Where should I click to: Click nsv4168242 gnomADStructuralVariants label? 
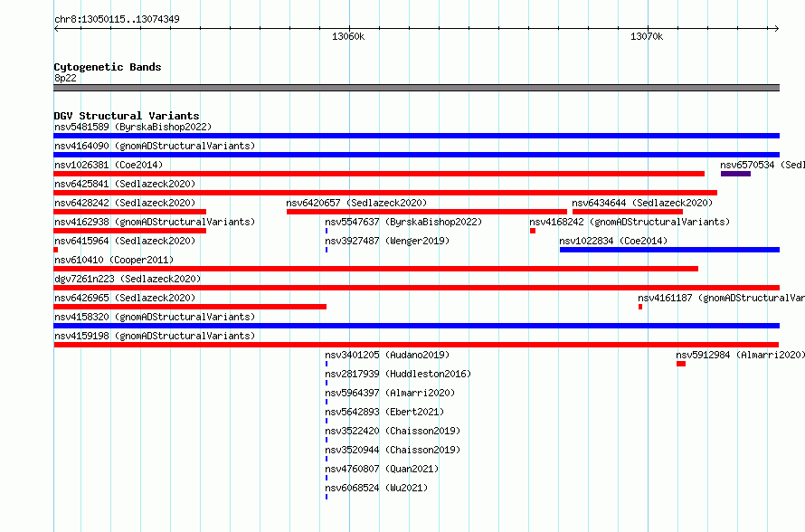pos(630,222)
